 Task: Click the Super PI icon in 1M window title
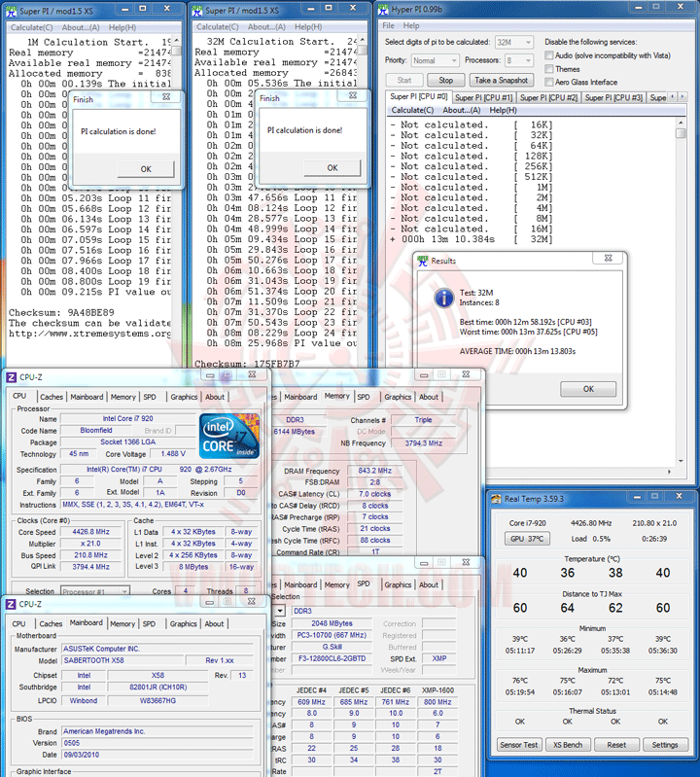point(11,11)
